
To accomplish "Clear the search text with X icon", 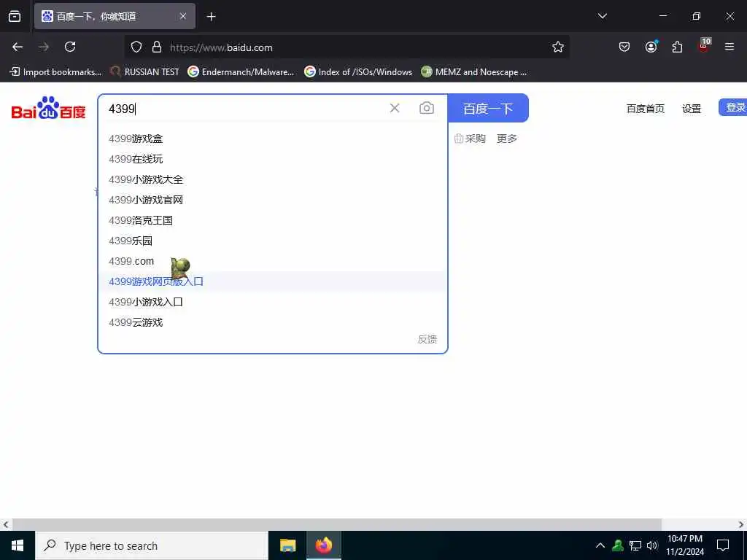I will [x=395, y=108].
